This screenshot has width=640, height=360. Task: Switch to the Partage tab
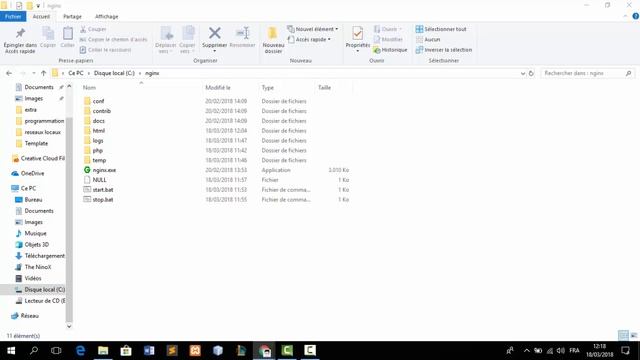pos(72,16)
